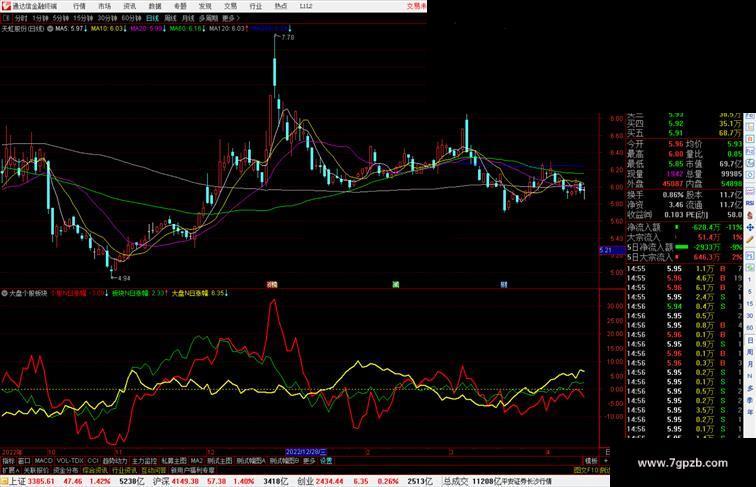
Task: Select the MACD indicator tab
Action: [43, 461]
